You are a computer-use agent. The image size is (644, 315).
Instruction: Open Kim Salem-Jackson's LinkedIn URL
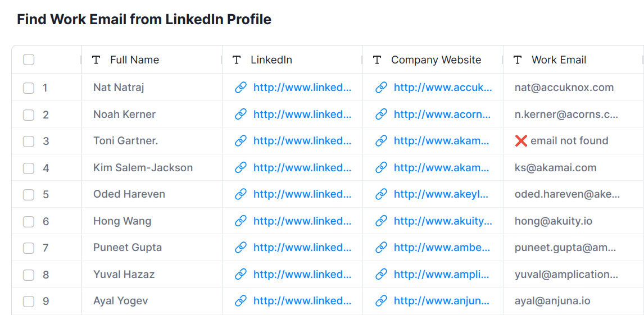tap(302, 168)
